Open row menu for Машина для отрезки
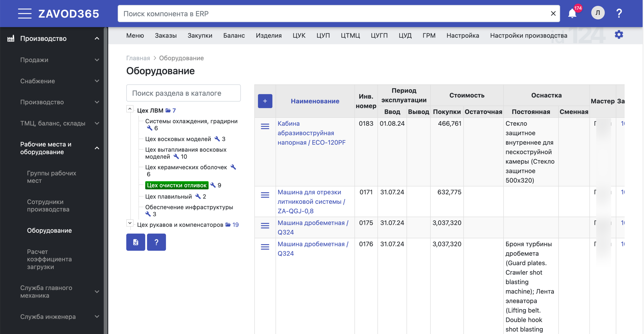Screen dimensions: 644x334 tap(265, 195)
